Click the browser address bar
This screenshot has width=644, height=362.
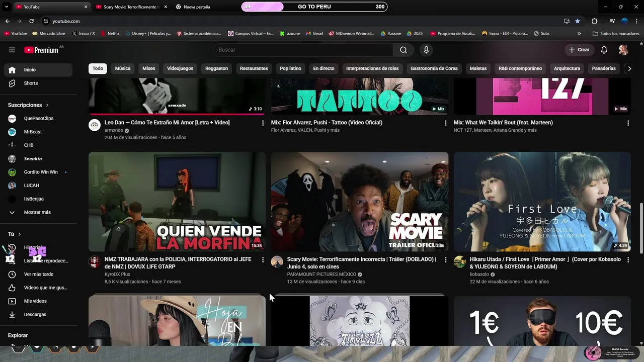pyautogui.click(x=302, y=21)
